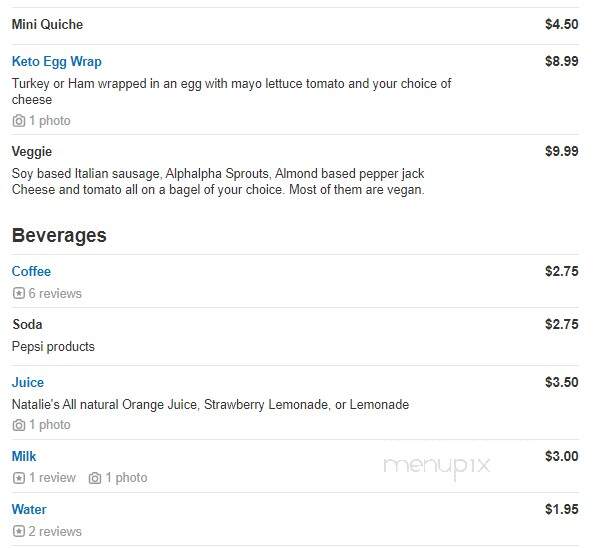Screen dimensions: 616x548
Task: Click the Beverages section heading
Action: [59, 235]
